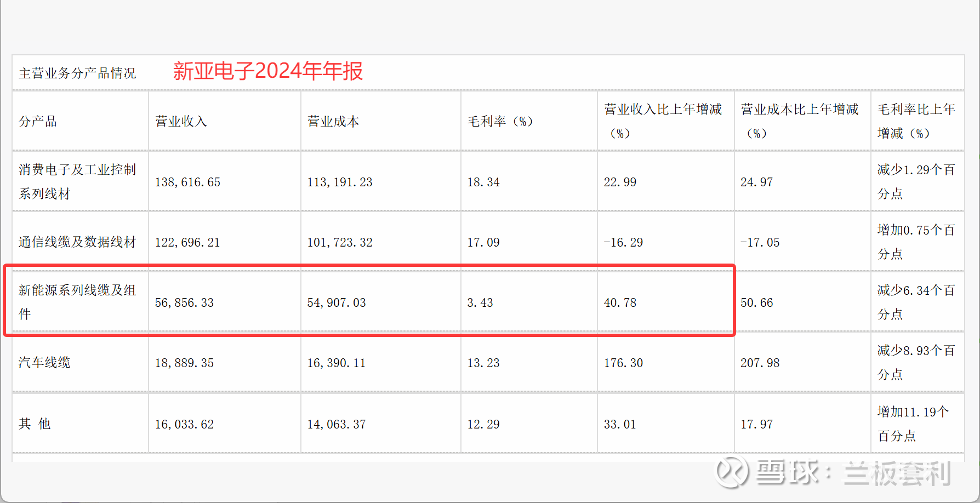The width and height of the screenshot is (980, 503).
Task: Click the cell '减少6.34个百分点'
Action: tap(916, 302)
